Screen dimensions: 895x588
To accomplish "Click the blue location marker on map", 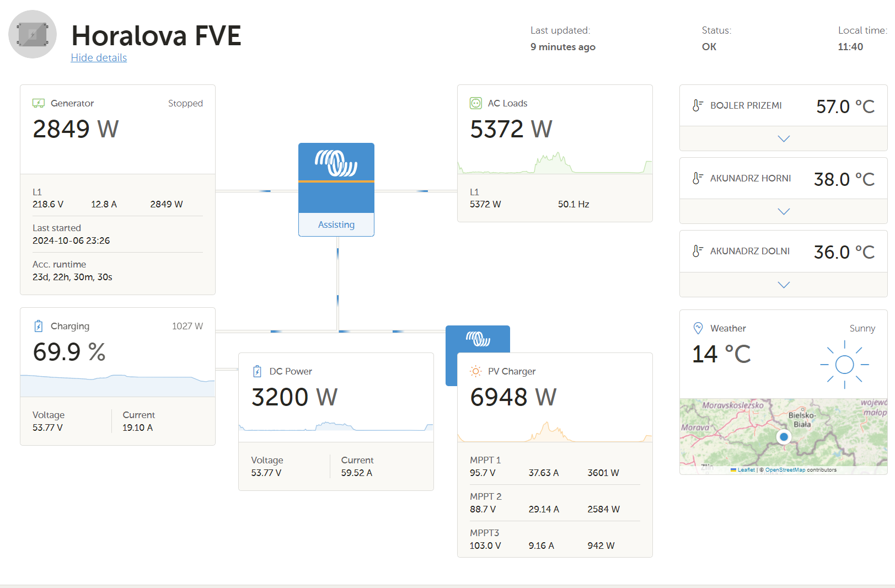I will 784,437.
